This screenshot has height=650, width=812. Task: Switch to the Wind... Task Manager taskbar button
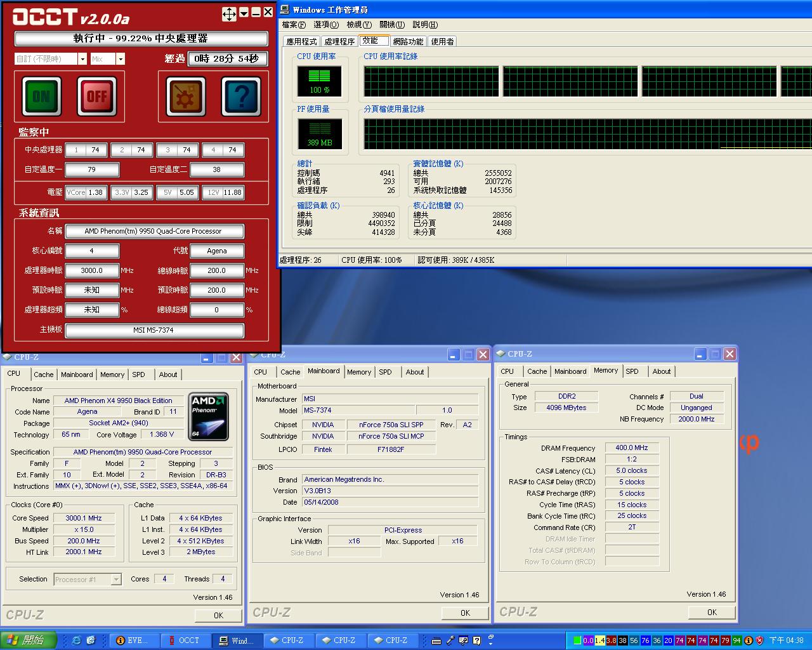[238, 640]
